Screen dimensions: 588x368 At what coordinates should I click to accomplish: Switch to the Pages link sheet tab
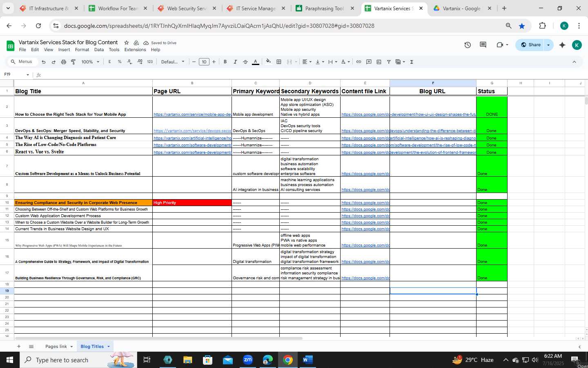(56, 346)
